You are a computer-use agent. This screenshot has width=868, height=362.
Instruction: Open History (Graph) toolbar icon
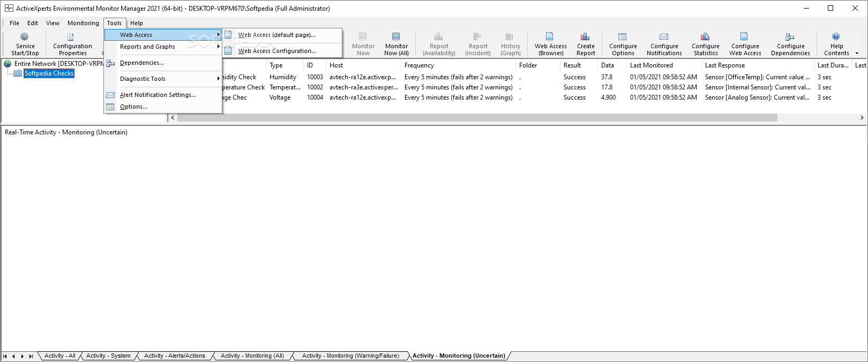coord(510,36)
